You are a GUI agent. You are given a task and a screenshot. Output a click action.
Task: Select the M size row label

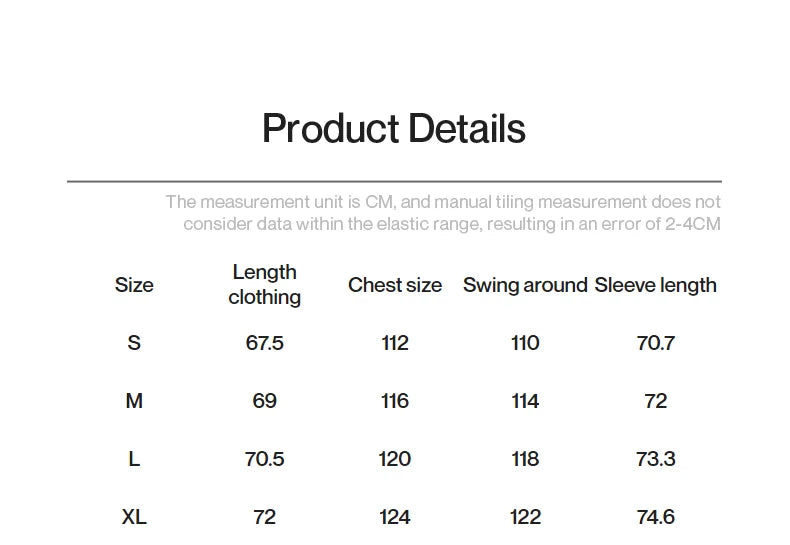(134, 401)
